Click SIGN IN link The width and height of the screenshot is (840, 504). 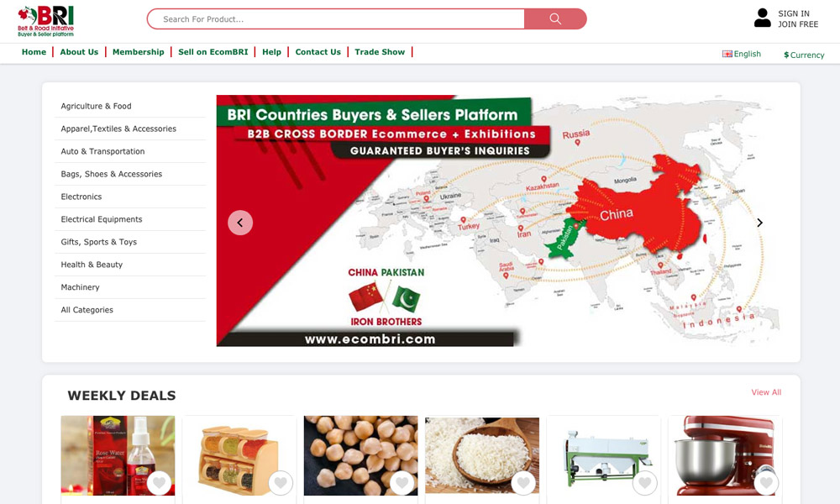point(794,13)
